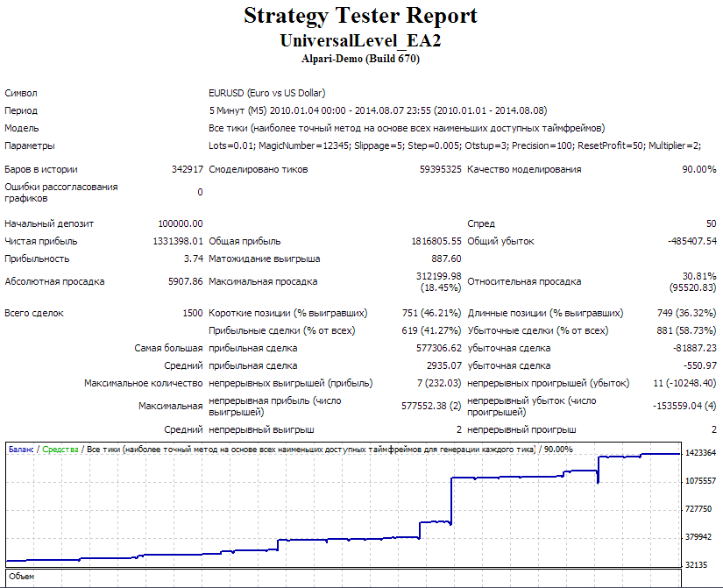Click the Всего сделок label

tap(34, 313)
